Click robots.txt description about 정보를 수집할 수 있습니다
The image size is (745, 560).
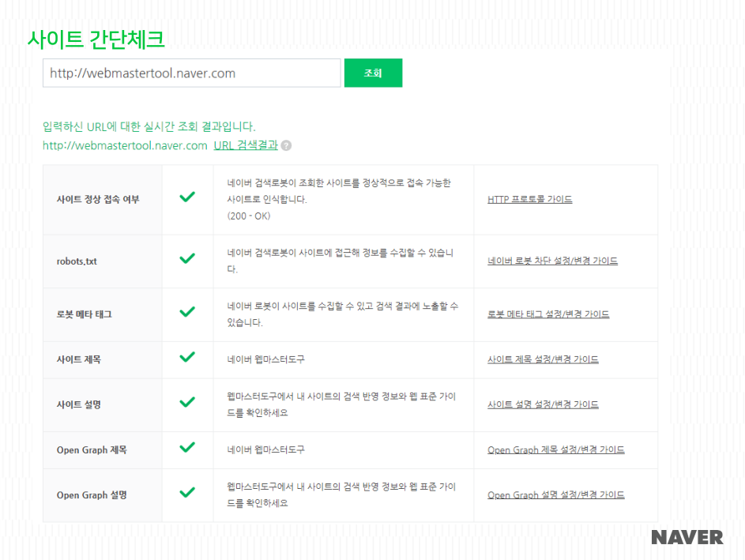[340, 261]
